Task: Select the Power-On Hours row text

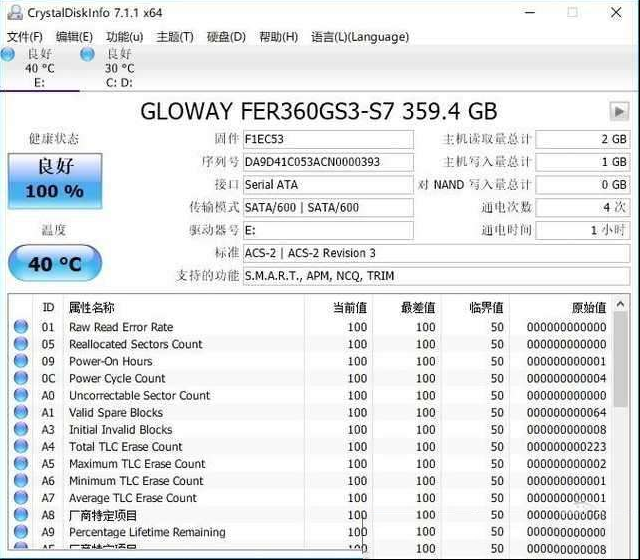Action: 111,361
